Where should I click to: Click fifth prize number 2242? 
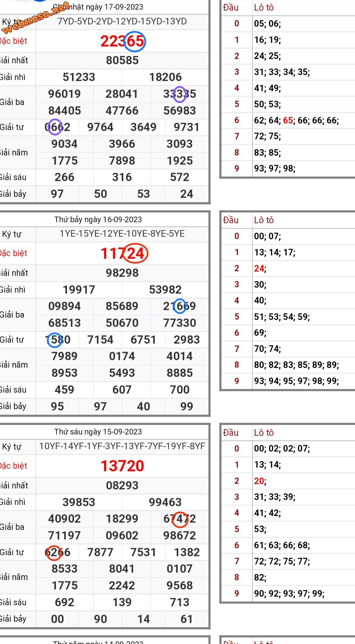tap(122, 586)
